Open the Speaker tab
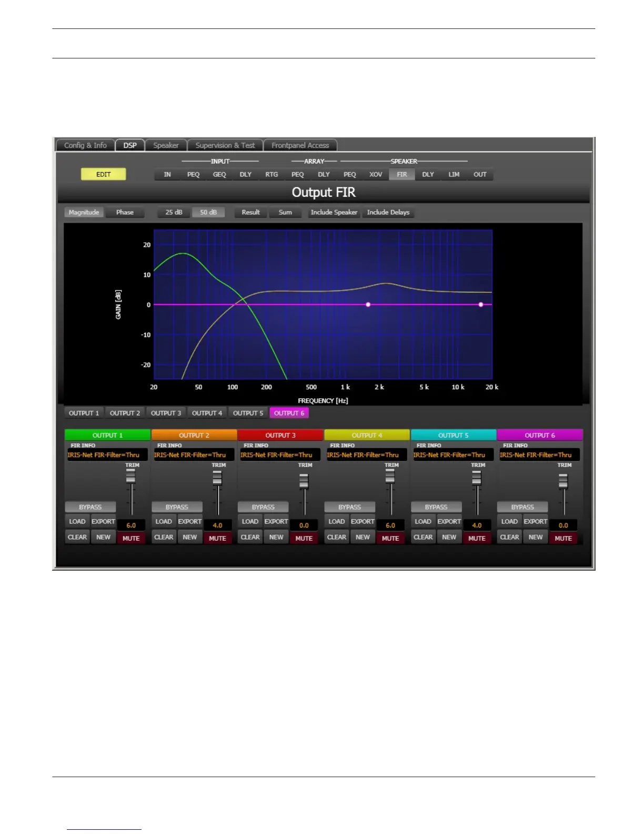This screenshot has height=834, width=644. [166, 145]
